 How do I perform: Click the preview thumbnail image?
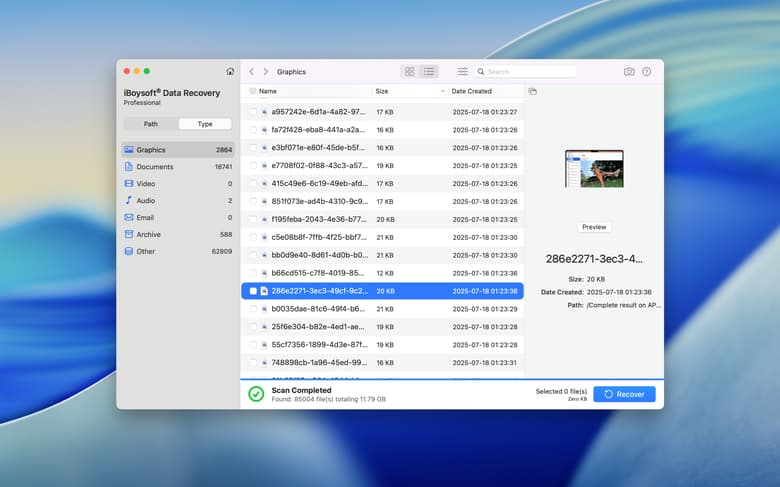point(594,169)
